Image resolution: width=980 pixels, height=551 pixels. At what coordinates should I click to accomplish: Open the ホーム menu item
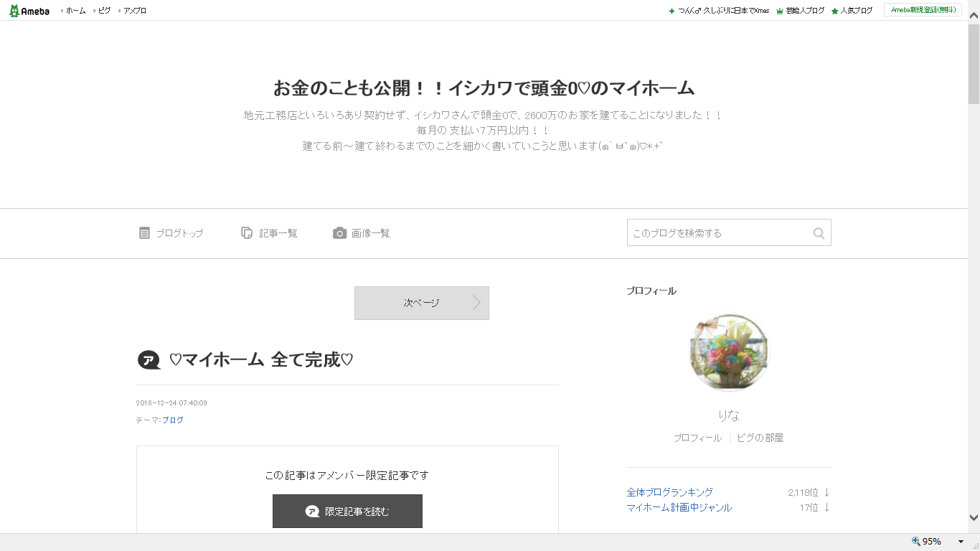point(75,11)
